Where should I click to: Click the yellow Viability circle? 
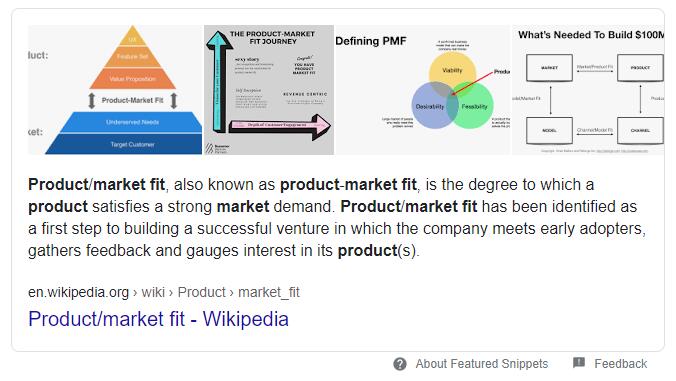452,68
